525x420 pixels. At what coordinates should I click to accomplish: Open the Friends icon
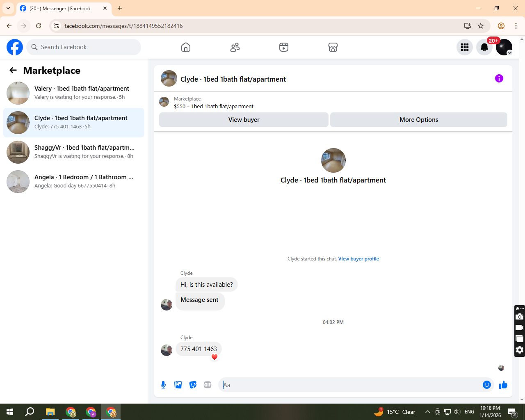pos(235,47)
